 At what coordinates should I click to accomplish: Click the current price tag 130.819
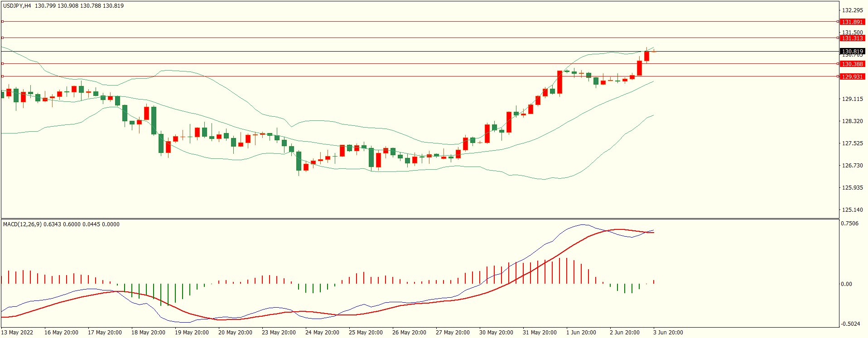[x=852, y=51]
